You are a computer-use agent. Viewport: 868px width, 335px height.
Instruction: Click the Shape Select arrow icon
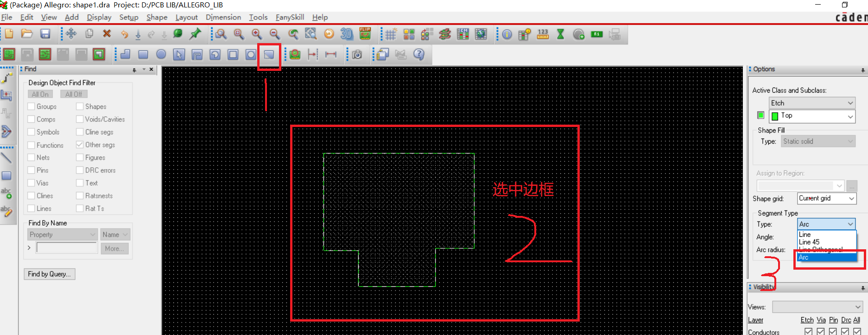click(x=179, y=55)
